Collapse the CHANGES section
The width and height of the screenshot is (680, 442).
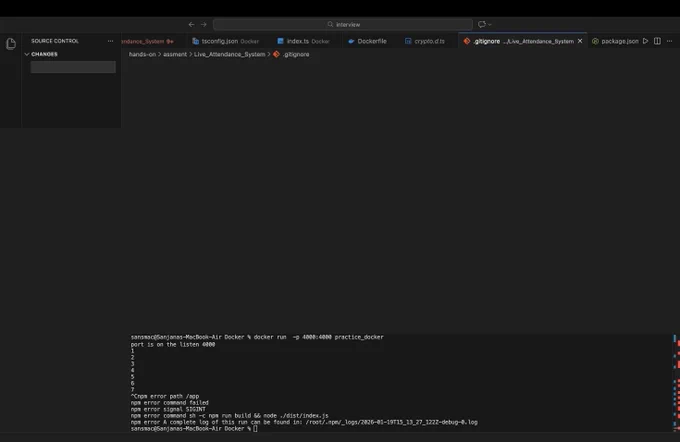(x=27, y=54)
